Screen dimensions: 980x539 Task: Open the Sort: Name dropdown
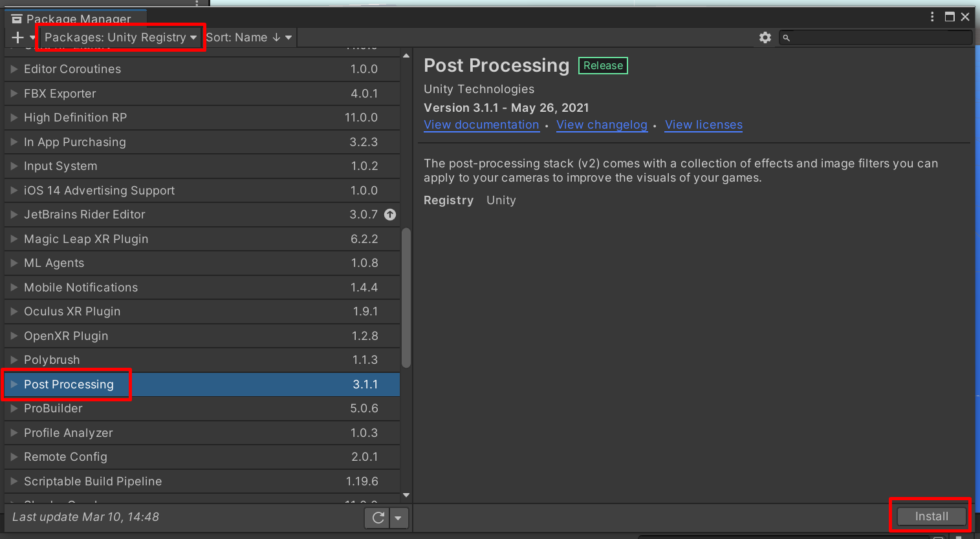249,37
